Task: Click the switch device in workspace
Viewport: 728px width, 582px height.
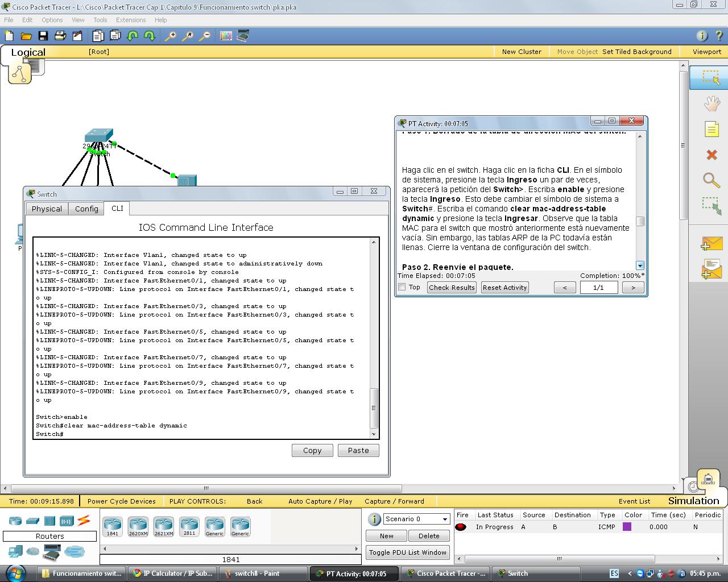Action: [99, 136]
